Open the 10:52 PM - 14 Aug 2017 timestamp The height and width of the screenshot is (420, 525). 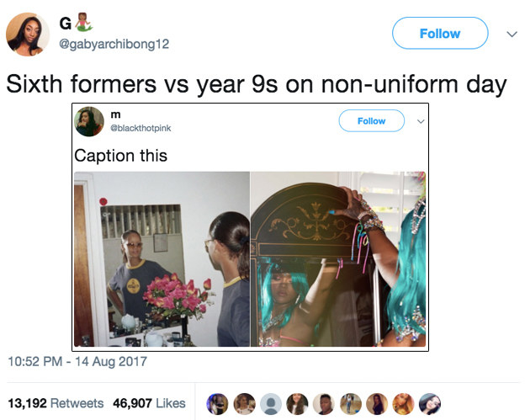click(x=77, y=361)
